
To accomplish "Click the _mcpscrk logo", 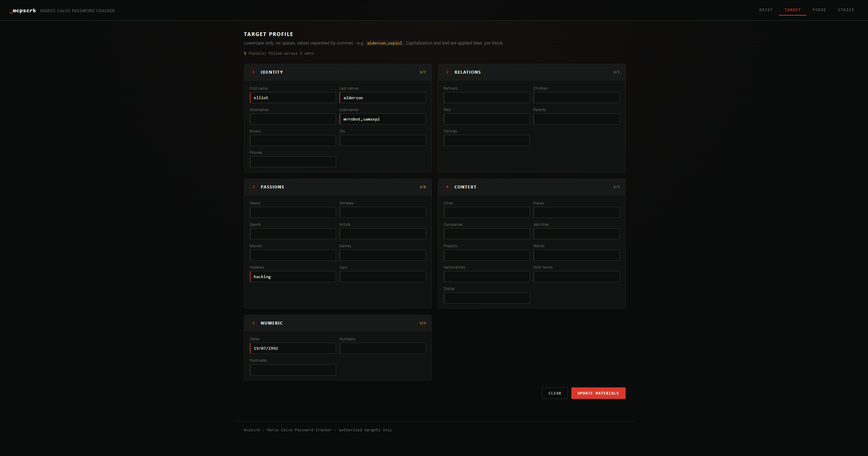I will click(x=23, y=11).
